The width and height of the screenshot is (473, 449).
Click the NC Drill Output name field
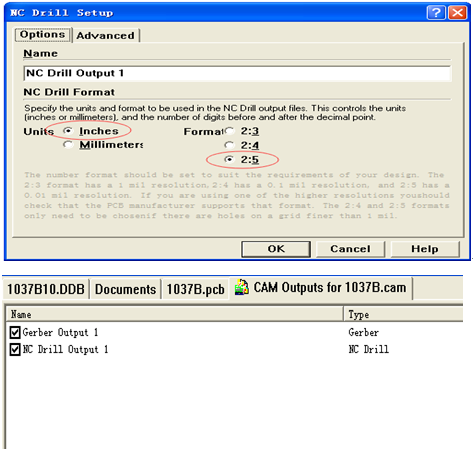237,73
